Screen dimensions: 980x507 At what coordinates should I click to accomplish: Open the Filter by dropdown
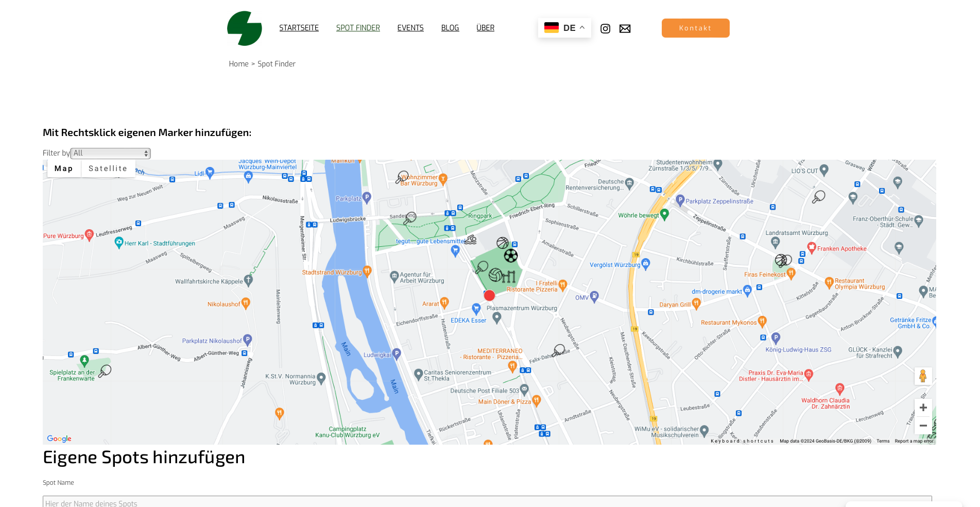tap(110, 153)
